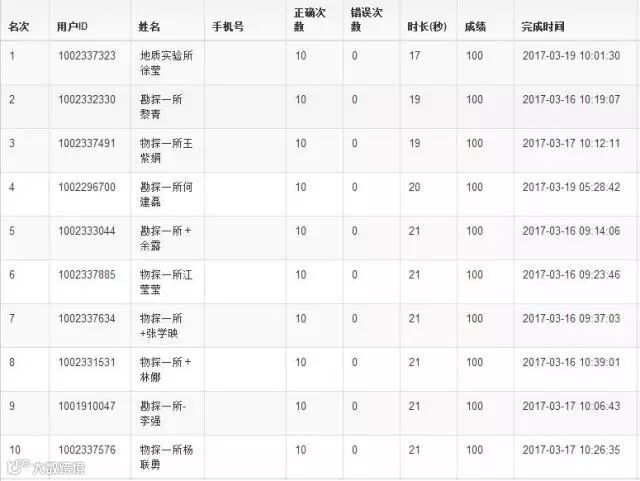640x481 pixels.
Task: Click the name 勘探一所何建磊
Action: coord(166,194)
